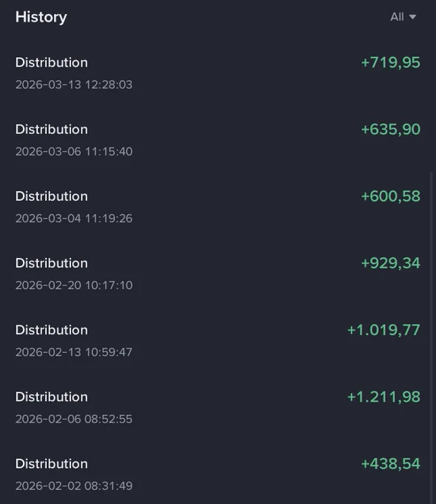436x504 pixels.
Task: Click the +719,95 amount
Action: tap(390, 63)
